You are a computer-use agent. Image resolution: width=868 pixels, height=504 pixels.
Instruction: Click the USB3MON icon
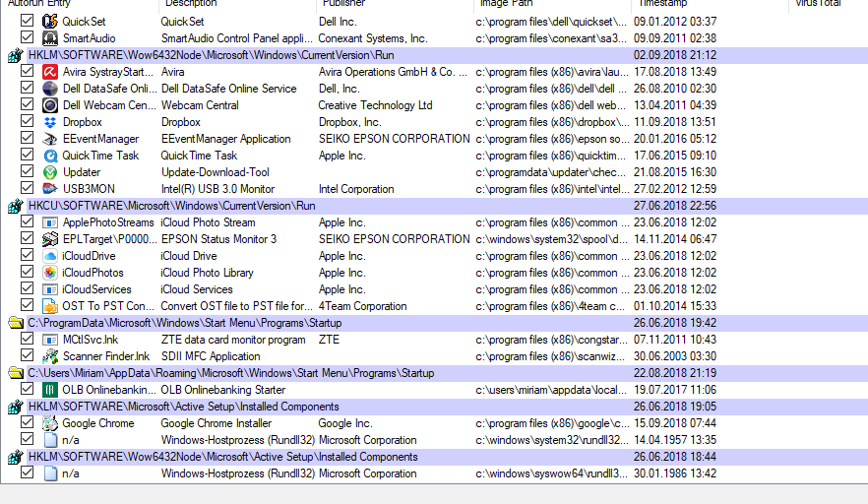(50, 189)
